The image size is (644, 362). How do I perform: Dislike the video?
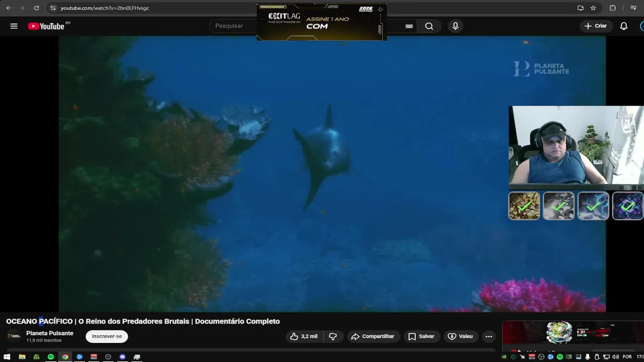click(333, 336)
